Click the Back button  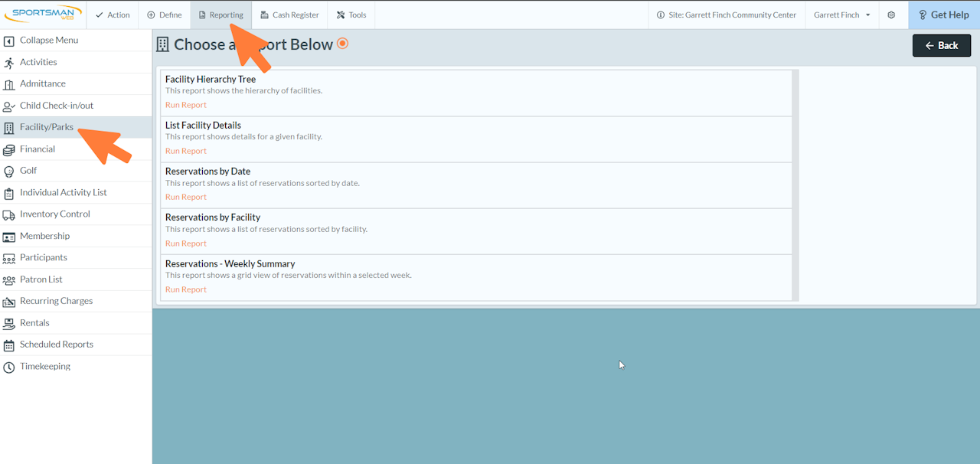click(x=942, y=45)
